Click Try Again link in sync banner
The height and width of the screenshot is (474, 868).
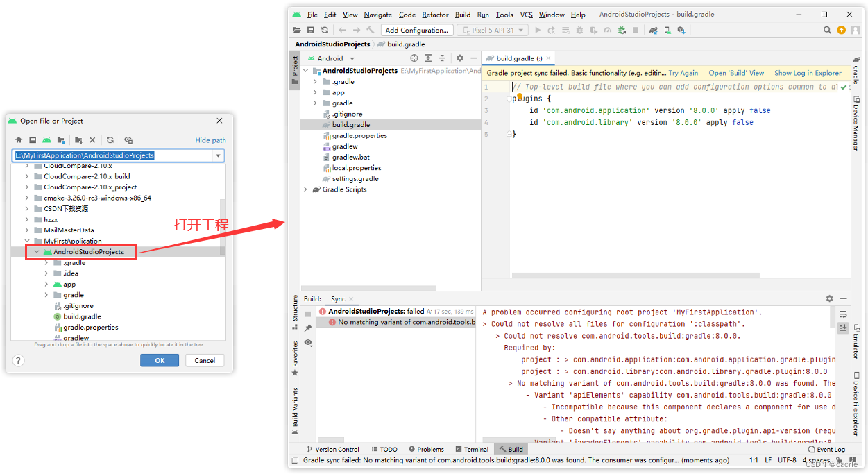coord(683,73)
